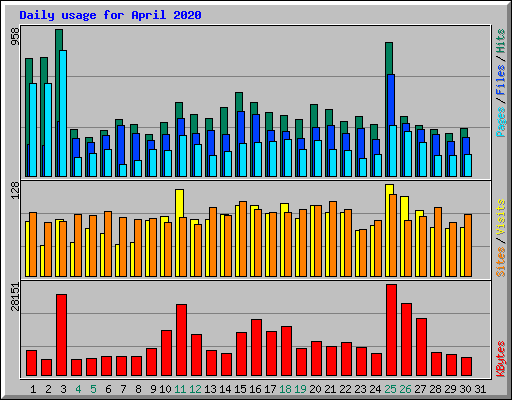Click day 15 on the x-axis
Viewport: 512px width, 400px height.
240,389
